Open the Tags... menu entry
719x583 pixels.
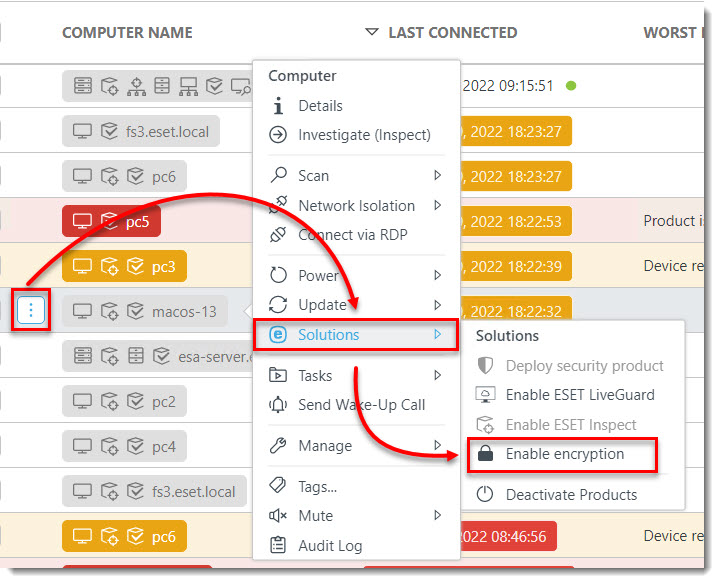coord(317,486)
